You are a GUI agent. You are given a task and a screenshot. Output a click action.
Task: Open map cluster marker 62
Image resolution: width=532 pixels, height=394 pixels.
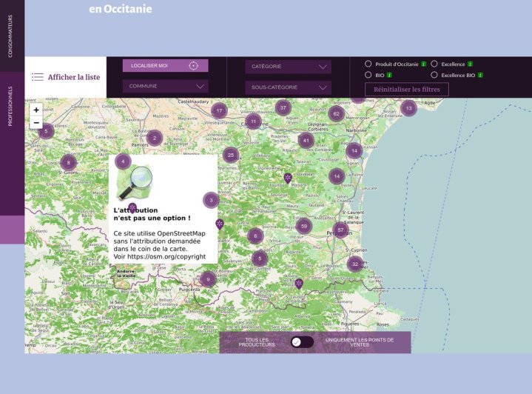[x=336, y=114]
